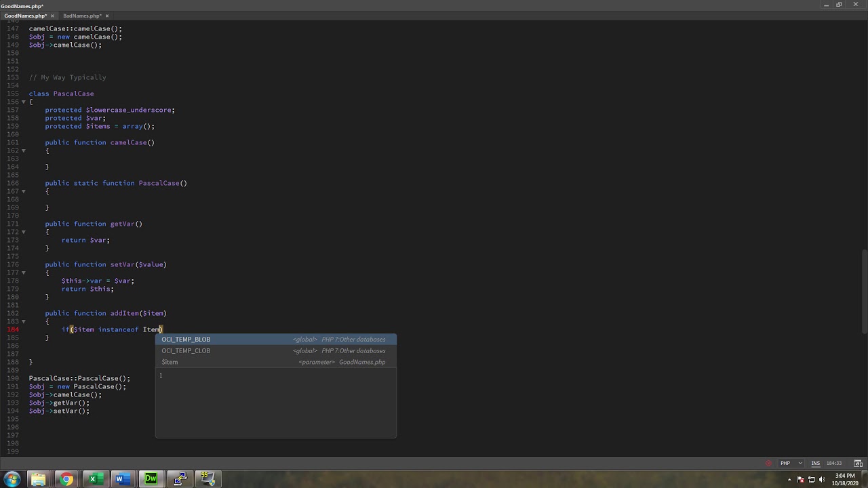Image resolution: width=868 pixels, height=488 pixels.
Task: Place cursor on "class PascalCase" line
Action: [62, 94]
